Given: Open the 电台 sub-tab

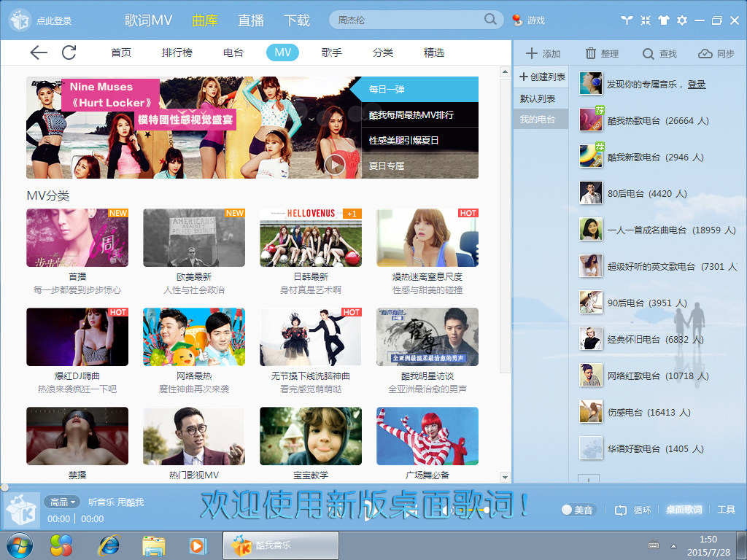Looking at the screenshot, I should pos(233,52).
